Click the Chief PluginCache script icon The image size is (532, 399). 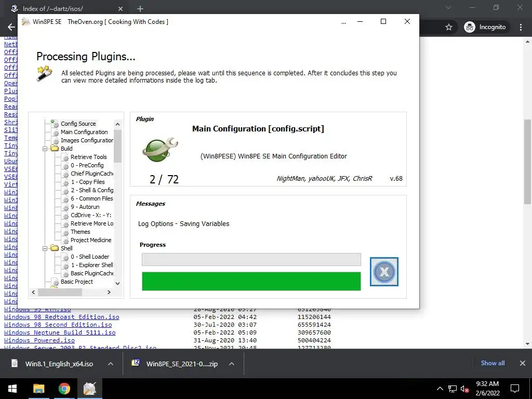click(65, 174)
